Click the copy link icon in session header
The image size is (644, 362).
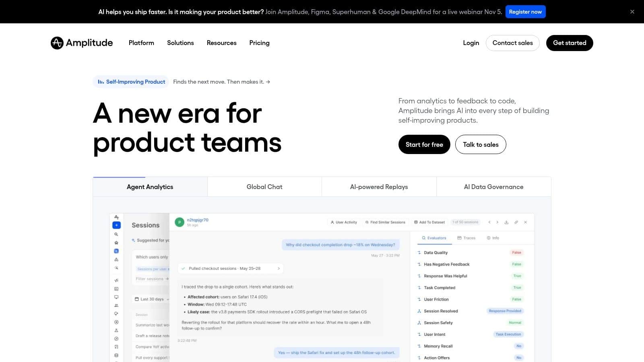516,222
